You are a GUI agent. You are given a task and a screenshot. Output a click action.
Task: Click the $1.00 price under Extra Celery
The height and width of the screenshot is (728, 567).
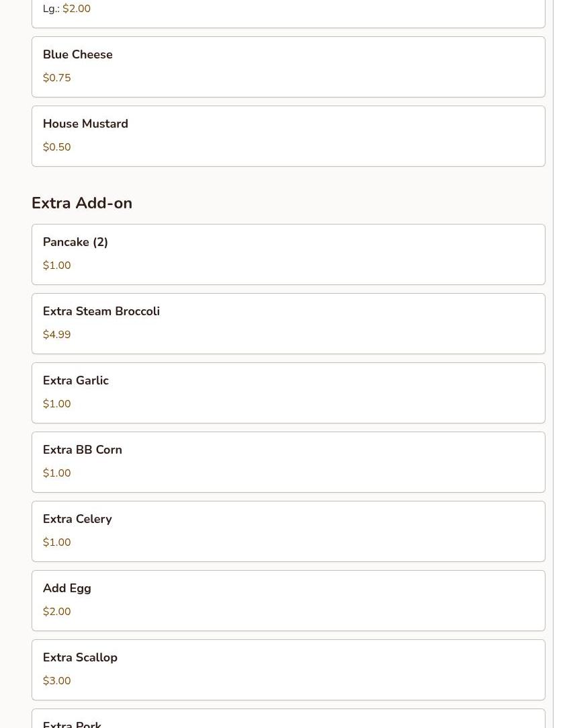[x=56, y=542]
